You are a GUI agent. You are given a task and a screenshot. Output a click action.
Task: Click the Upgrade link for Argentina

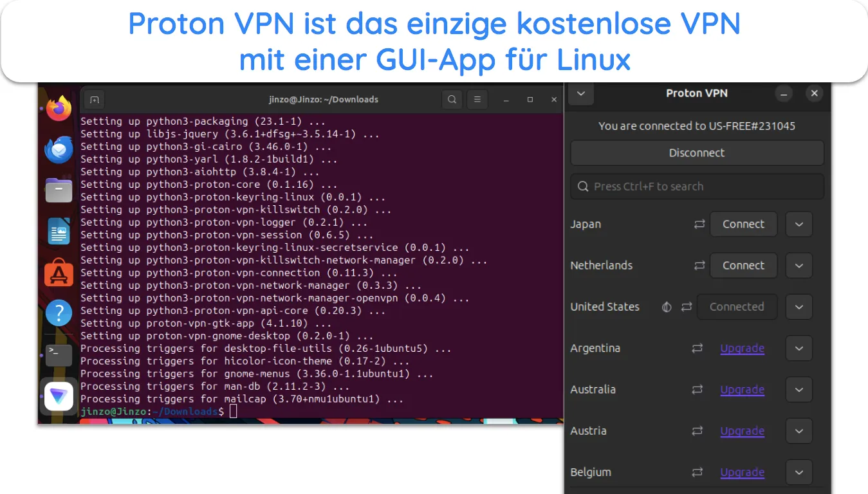click(x=742, y=348)
